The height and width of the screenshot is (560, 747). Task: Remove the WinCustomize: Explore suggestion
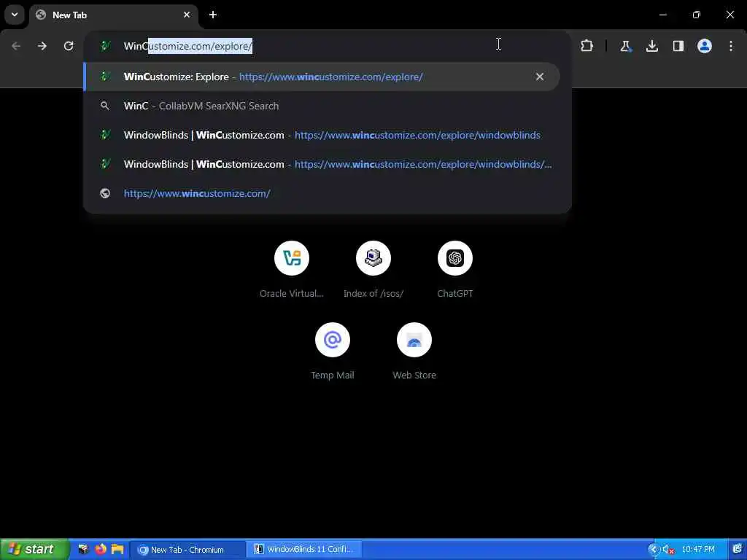coord(539,77)
